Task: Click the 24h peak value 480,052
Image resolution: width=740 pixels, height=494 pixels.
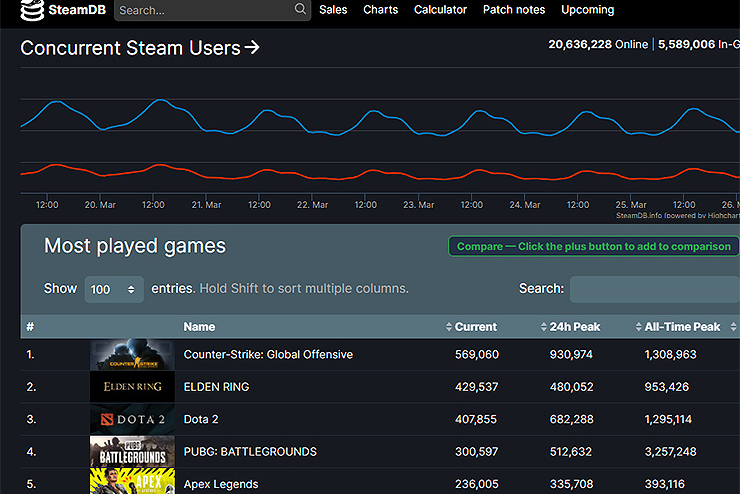Action: (x=572, y=387)
